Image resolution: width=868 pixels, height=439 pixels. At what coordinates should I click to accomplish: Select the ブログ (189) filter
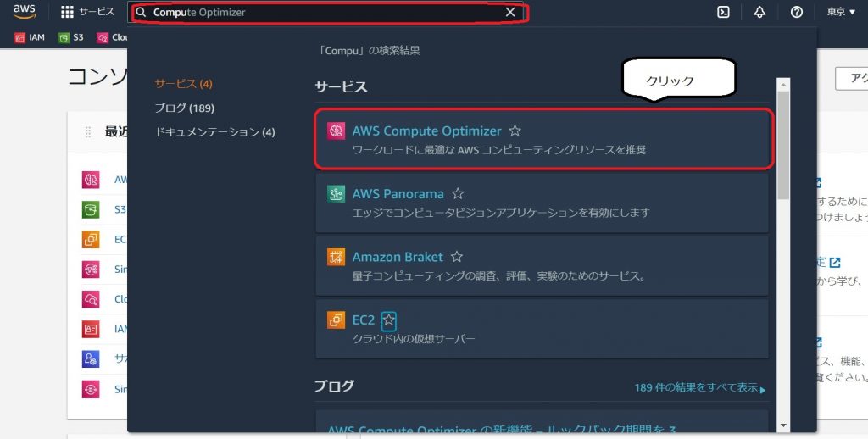click(x=184, y=108)
